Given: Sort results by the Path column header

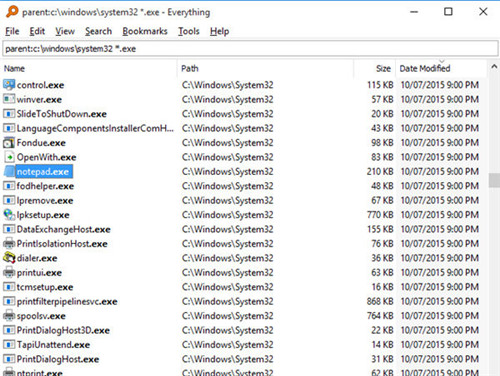Looking at the screenshot, I should [265, 68].
